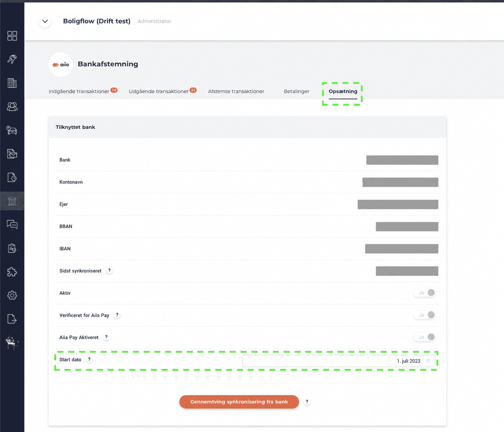Open the keys icon in sidebar

(12, 59)
